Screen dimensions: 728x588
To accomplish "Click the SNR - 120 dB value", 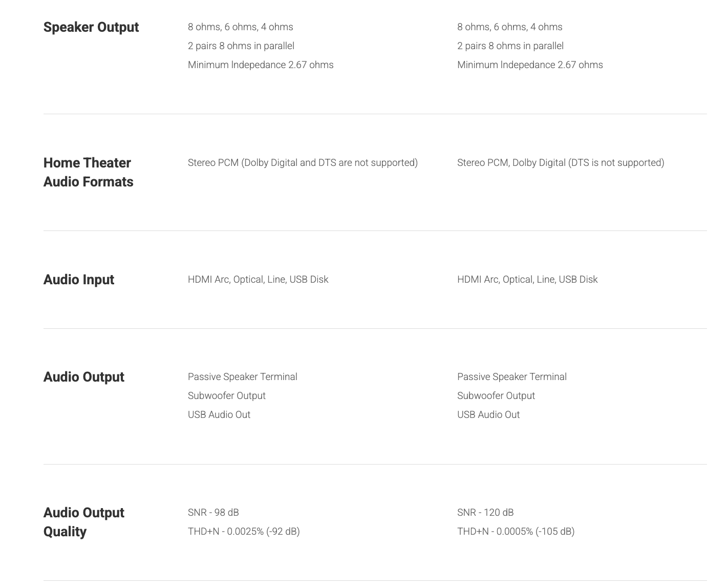I will [x=485, y=513].
